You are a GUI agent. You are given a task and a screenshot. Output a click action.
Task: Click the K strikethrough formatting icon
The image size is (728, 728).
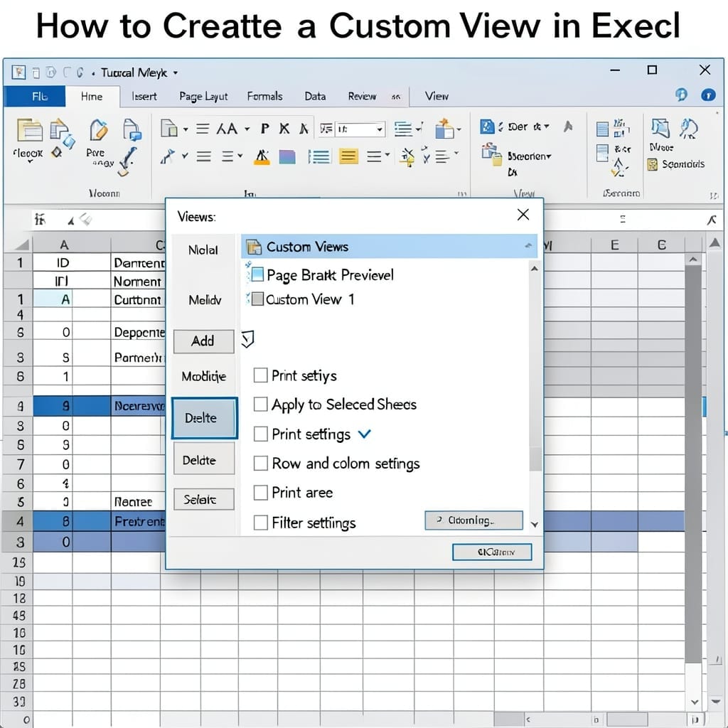click(284, 129)
